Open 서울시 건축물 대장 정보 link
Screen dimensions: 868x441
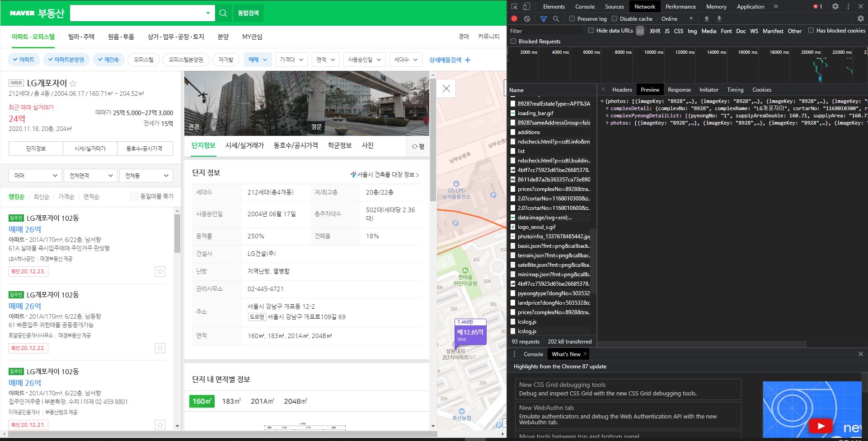(385, 174)
